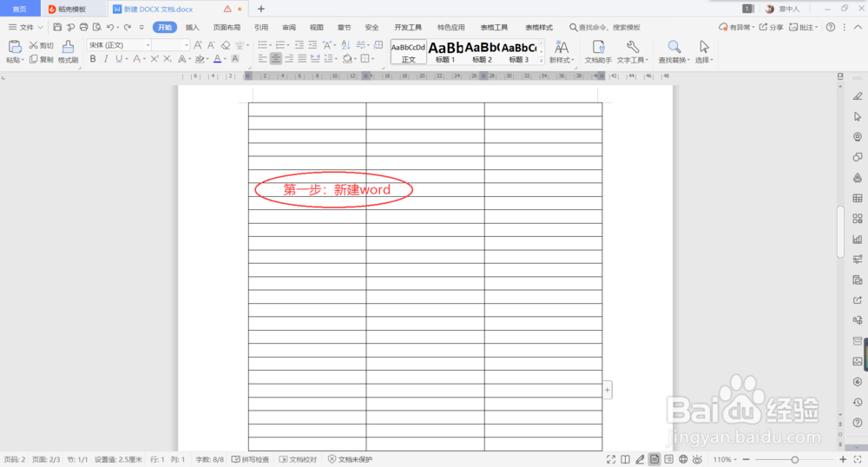This screenshot has width=868, height=467.
Task: Expand the styles gallery list
Action: (542, 61)
